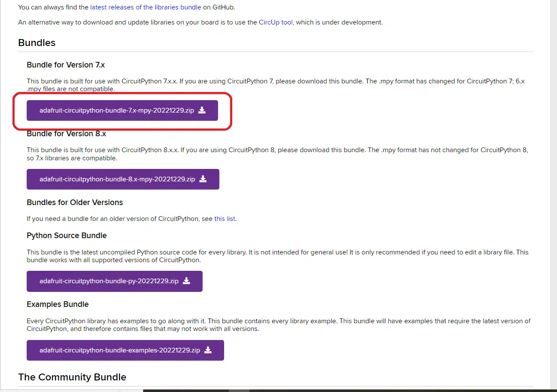Download the bundle-examples zip file
Viewport: 557px width, 392px height.
point(125,350)
